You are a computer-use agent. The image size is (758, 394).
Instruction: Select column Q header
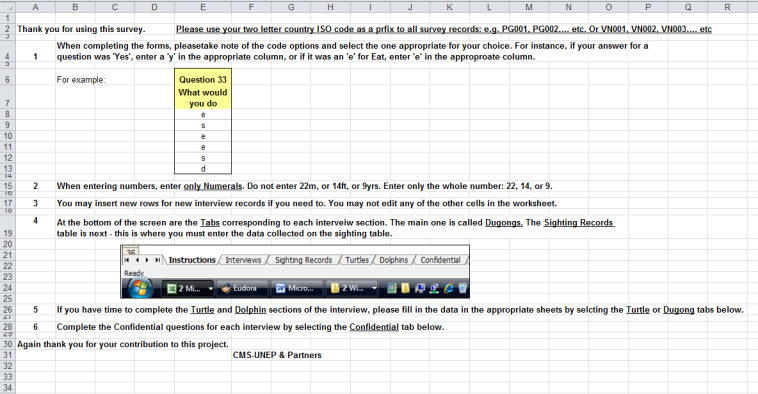click(687, 7)
